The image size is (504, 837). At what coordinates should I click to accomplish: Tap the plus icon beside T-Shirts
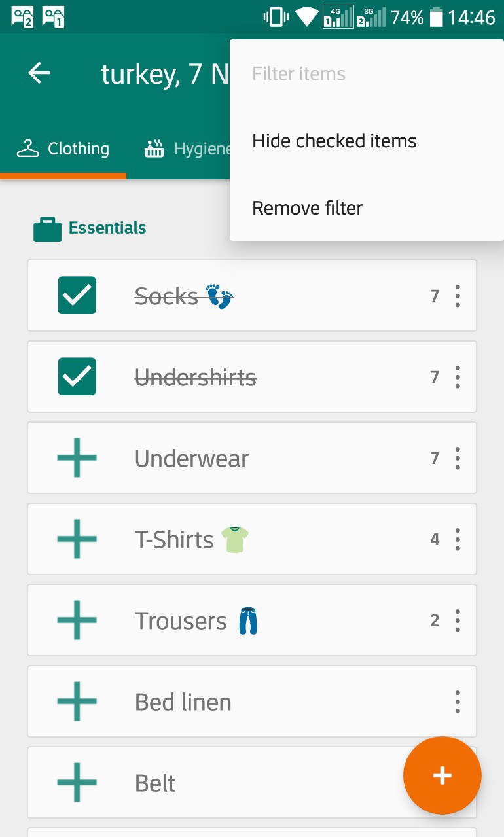tap(77, 539)
